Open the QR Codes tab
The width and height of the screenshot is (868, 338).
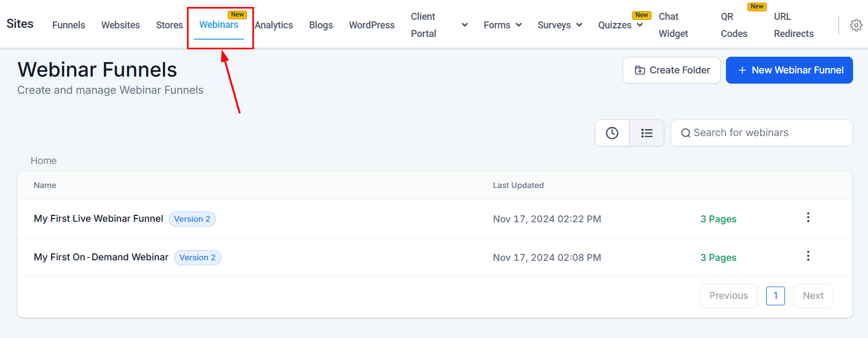coord(734,25)
